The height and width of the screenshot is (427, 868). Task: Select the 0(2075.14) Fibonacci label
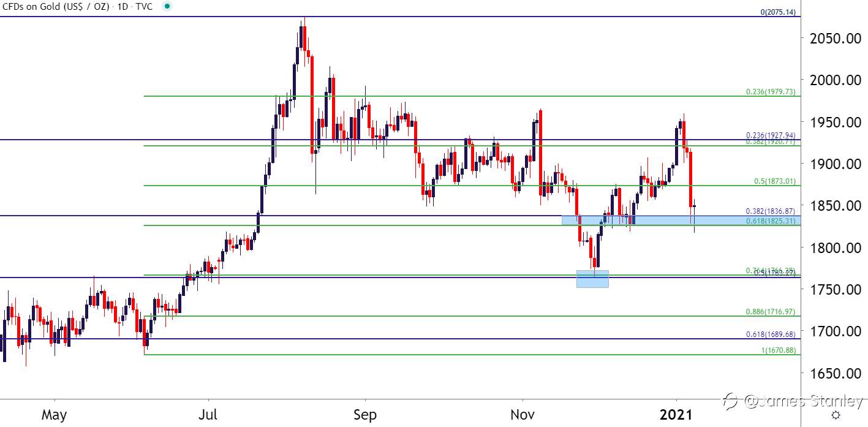point(778,12)
